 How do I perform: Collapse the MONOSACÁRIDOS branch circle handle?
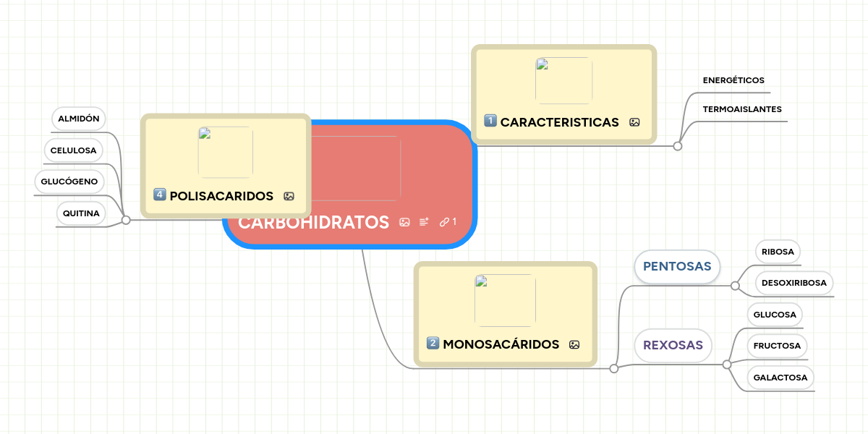point(614,369)
